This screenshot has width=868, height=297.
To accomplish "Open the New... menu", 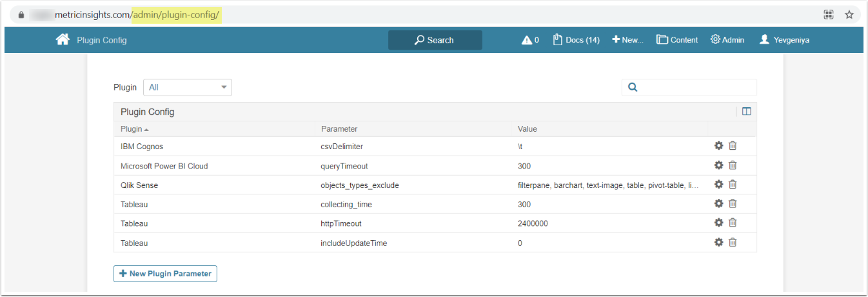I will [627, 40].
